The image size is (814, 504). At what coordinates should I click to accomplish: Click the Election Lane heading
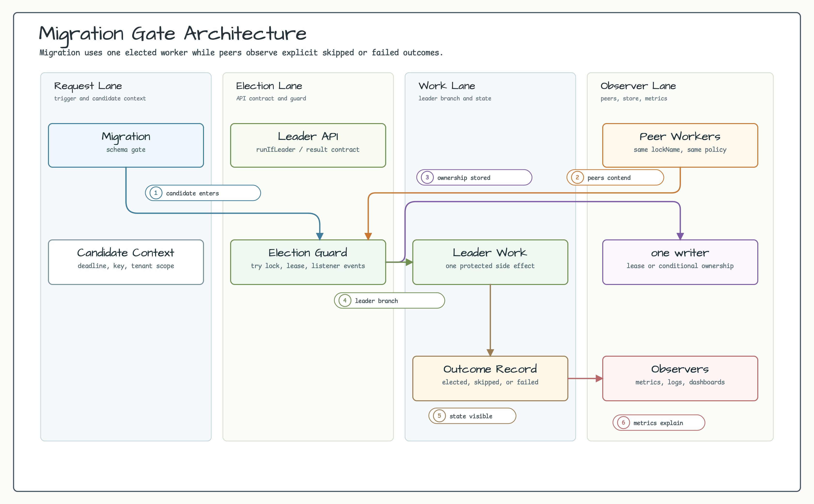coord(269,86)
